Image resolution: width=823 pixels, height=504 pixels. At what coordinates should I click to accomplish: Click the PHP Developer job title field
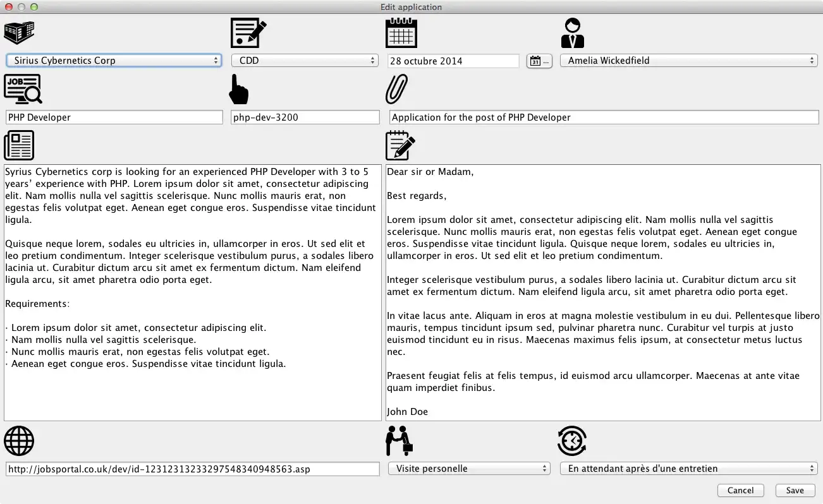point(114,117)
